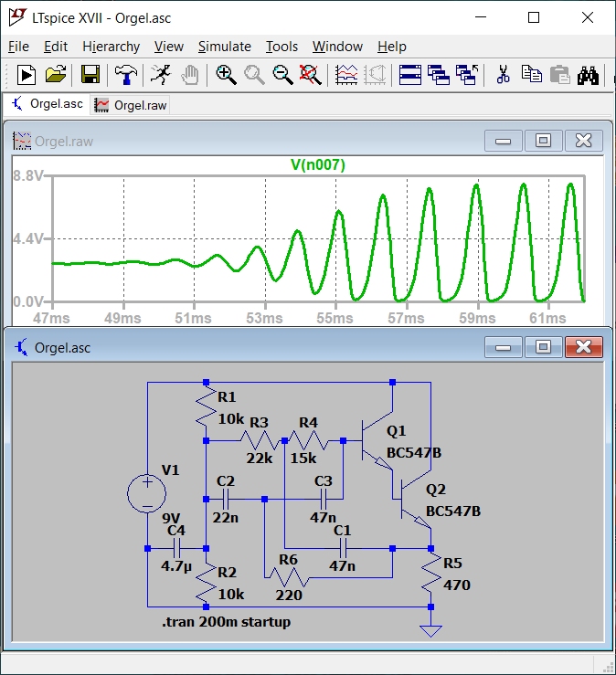Open a file using the folder icon
The height and width of the screenshot is (675, 616).
tap(56, 75)
